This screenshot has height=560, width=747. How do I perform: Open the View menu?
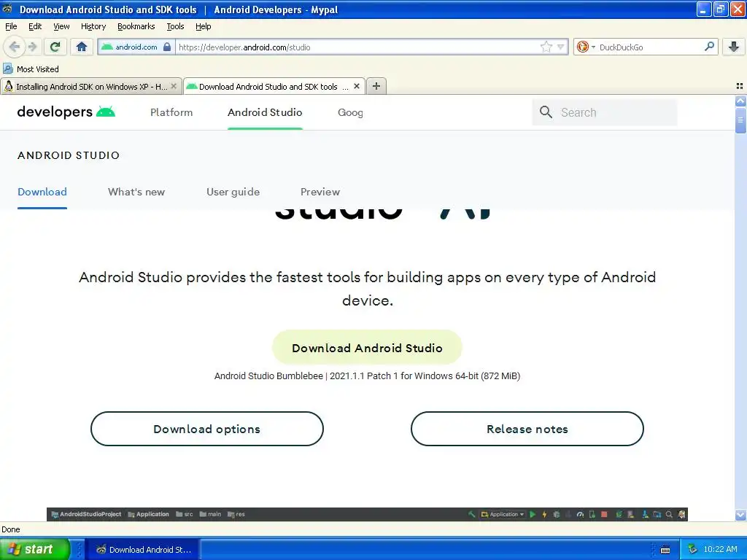point(61,26)
